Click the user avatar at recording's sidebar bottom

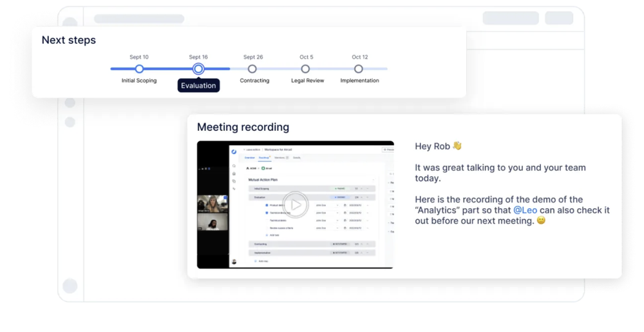(x=234, y=262)
